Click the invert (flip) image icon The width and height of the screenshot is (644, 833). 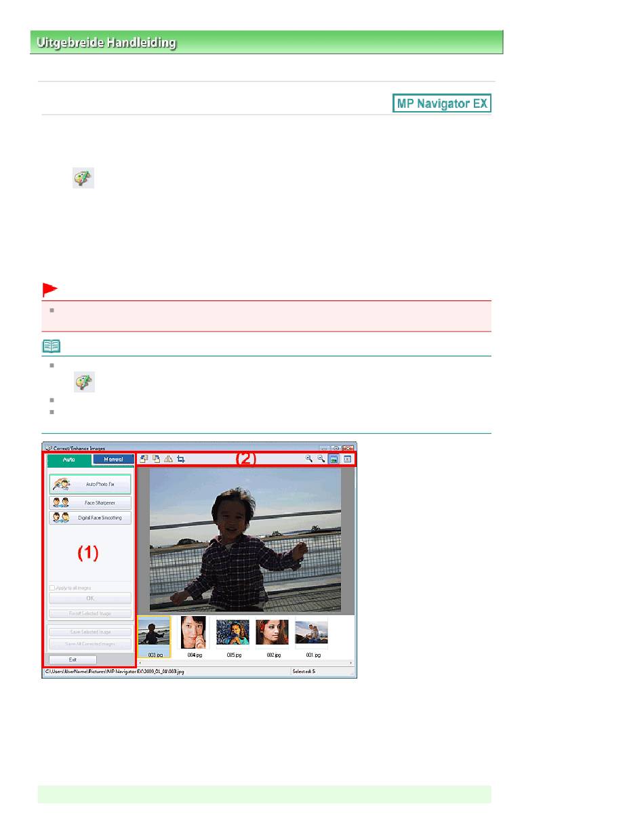168,459
